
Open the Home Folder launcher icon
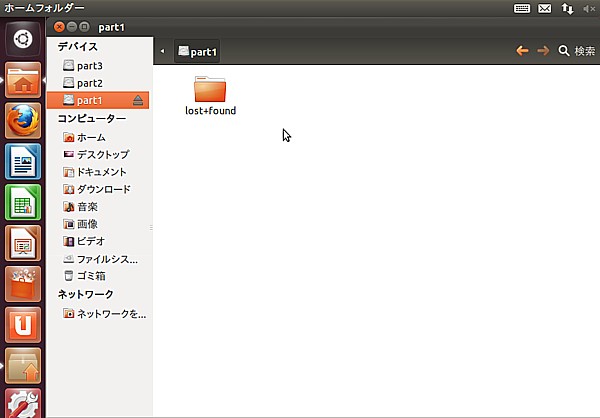23,80
